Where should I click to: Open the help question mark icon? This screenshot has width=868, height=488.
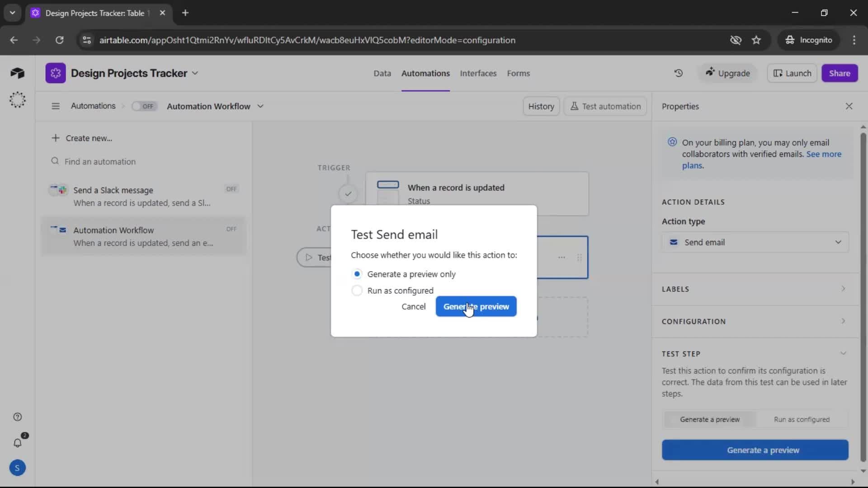[x=17, y=417]
